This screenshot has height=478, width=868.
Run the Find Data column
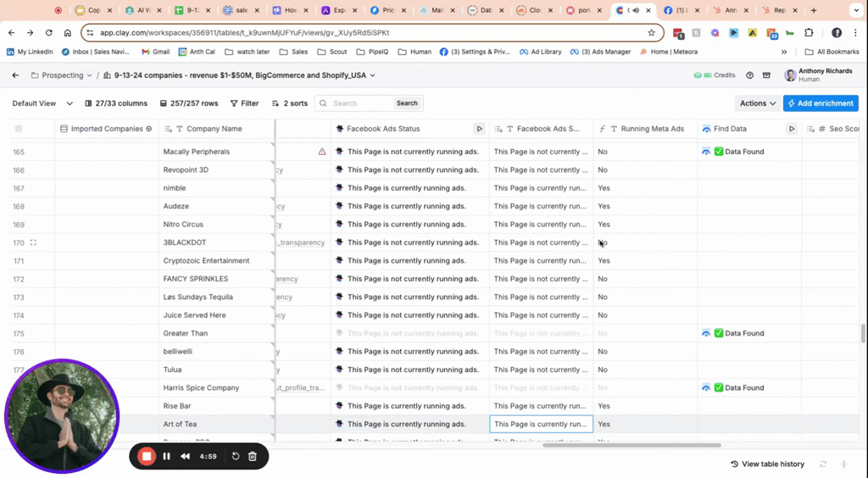point(792,129)
